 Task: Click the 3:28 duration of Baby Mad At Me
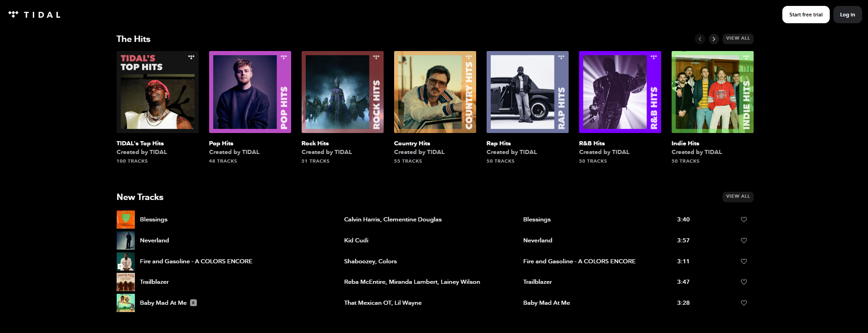[x=683, y=303]
